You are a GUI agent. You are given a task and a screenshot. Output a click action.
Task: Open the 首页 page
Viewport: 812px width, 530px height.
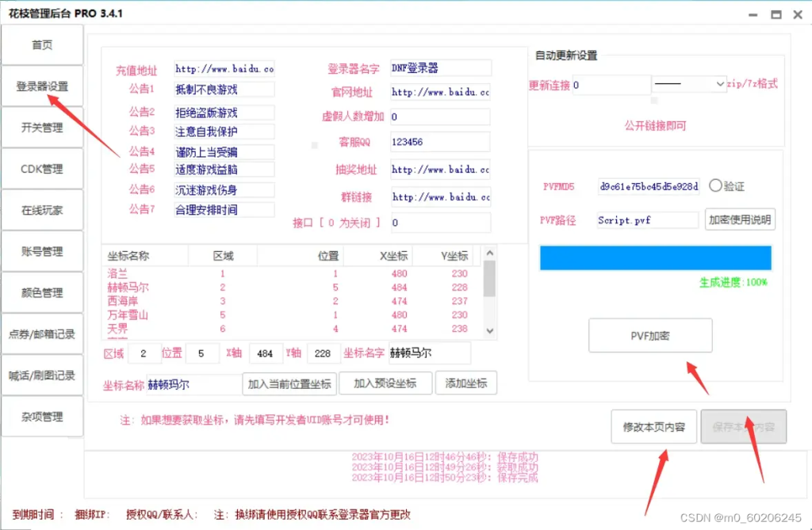click(40, 44)
